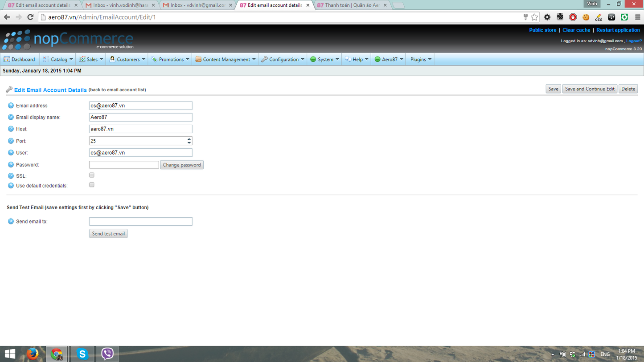This screenshot has width=644, height=362.
Task: Open back to email account list link
Action: (x=117, y=90)
